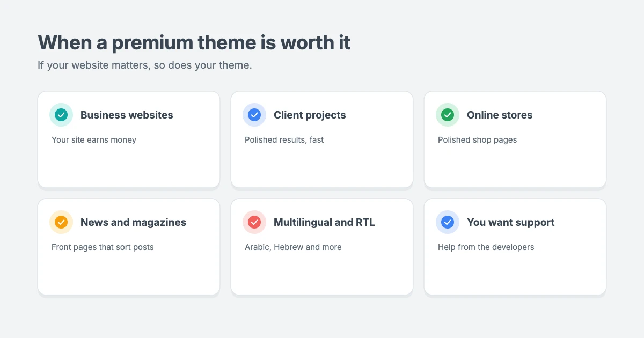Click the heading 'When a premium theme is worth it'
Viewport: 644px width, 338px height.
194,42
